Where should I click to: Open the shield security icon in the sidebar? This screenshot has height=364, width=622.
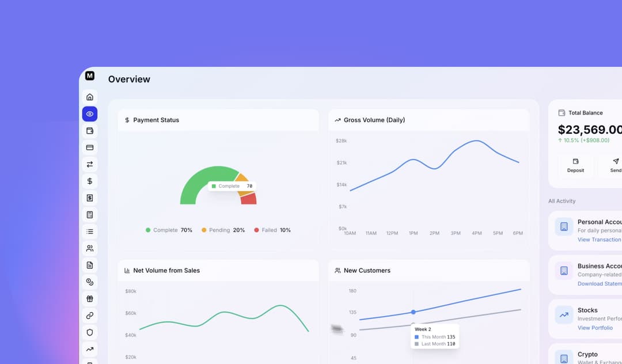click(89, 332)
